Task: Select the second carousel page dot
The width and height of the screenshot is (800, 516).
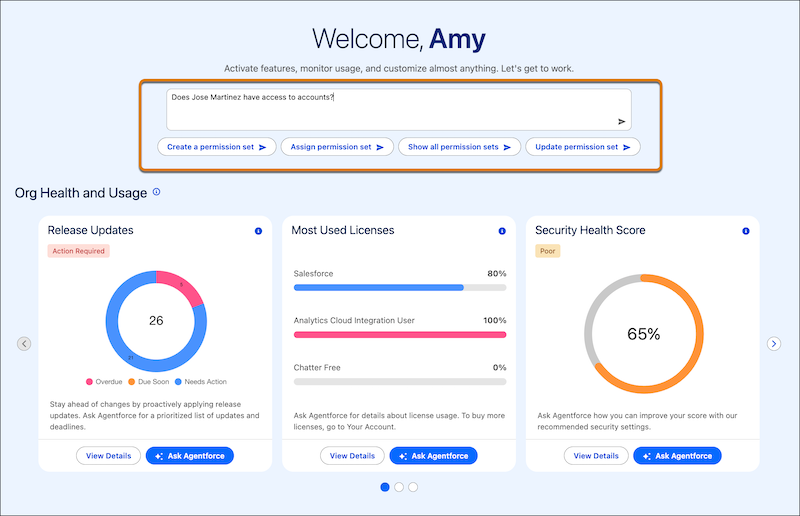Action: pyautogui.click(x=399, y=487)
